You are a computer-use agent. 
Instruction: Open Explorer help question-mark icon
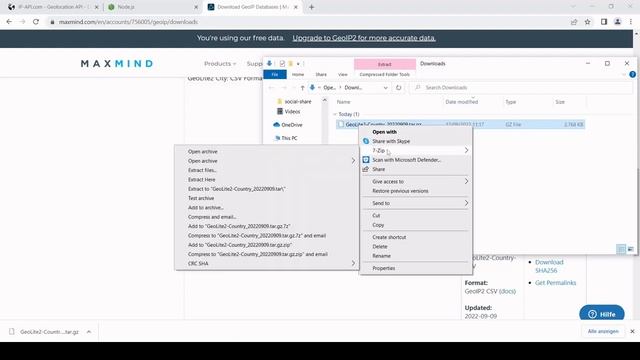(x=632, y=74)
